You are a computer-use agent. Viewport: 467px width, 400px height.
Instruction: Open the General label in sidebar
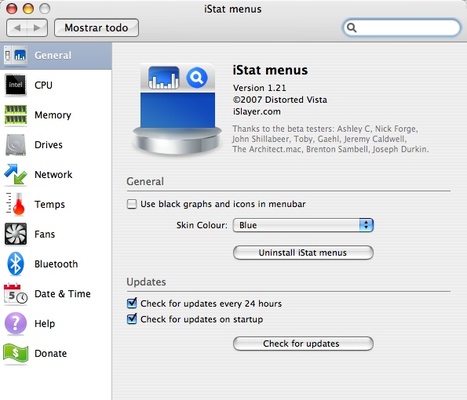pyautogui.click(x=53, y=55)
